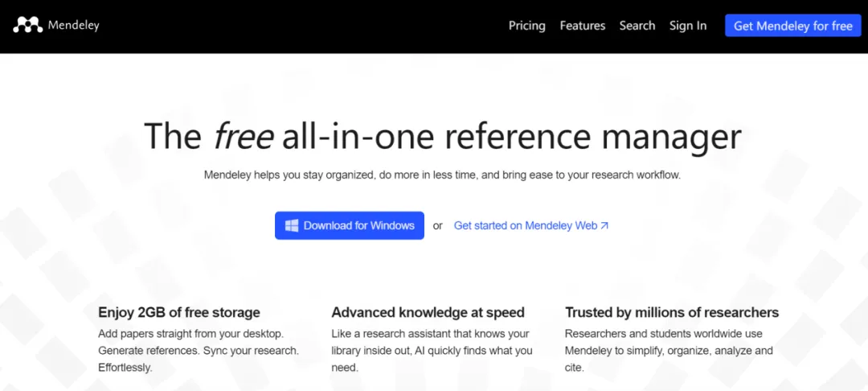868x391 pixels.
Task: Click the subtitle 'Mendeley helps you stay organized'
Action: click(442, 175)
